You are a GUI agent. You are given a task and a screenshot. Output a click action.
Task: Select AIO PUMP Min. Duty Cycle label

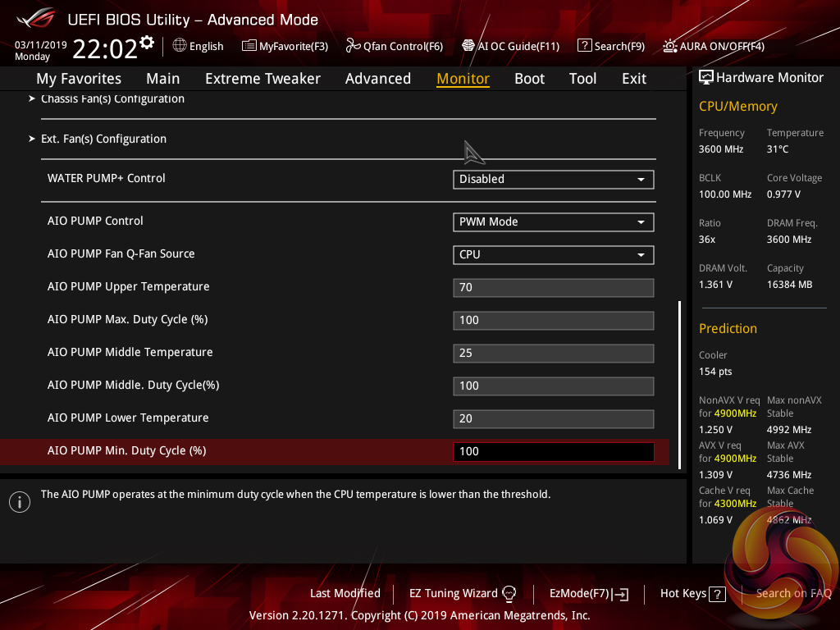click(x=126, y=450)
